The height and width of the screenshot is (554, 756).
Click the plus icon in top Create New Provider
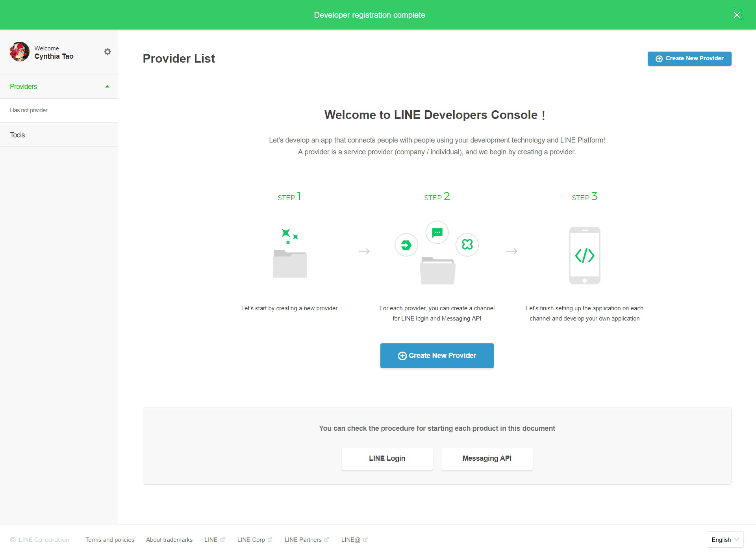659,59
